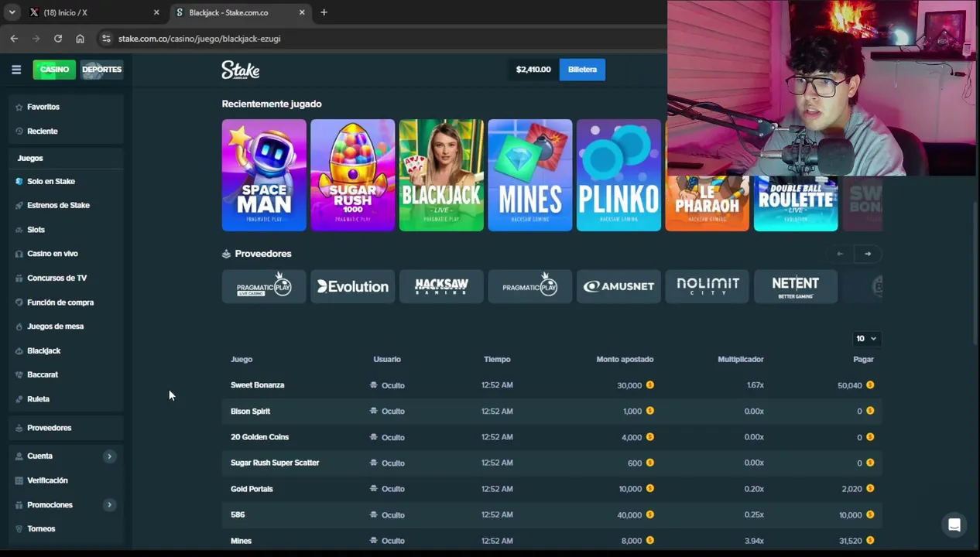Select Pragmatic Play Live Casino provider
This screenshot has width=980, height=557.
click(264, 286)
